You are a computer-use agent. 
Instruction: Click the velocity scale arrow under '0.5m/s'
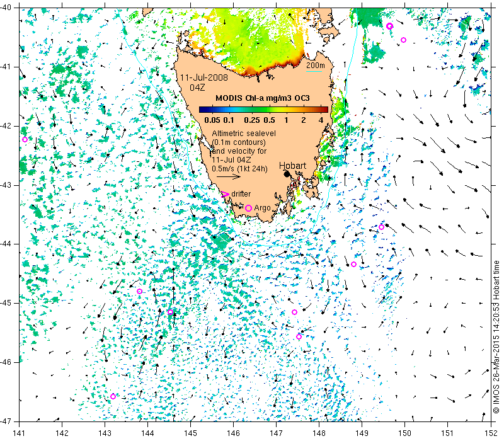229,176
